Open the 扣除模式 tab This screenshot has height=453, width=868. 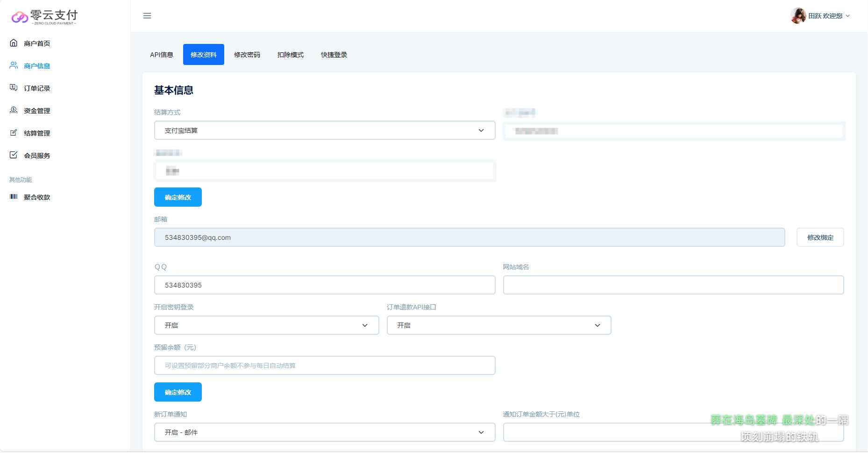[x=291, y=55]
